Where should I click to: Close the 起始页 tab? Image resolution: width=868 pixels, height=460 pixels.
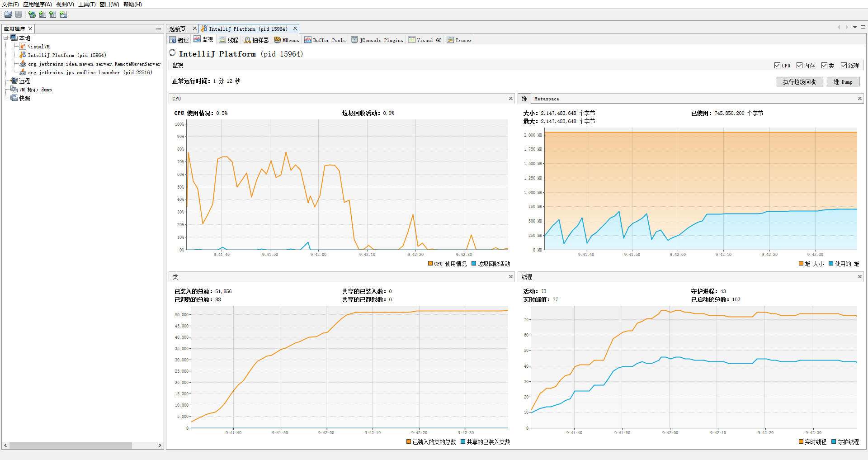point(195,28)
